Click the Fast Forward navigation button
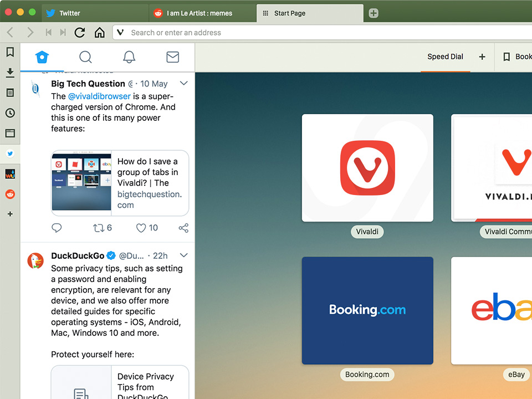This screenshot has width=532, height=399. (63, 32)
